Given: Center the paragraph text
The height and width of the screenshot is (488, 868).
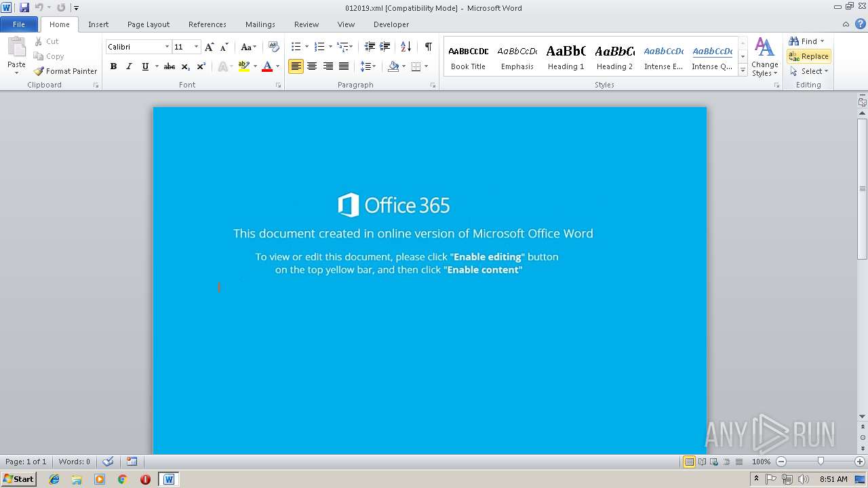Looking at the screenshot, I should (x=312, y=66).
